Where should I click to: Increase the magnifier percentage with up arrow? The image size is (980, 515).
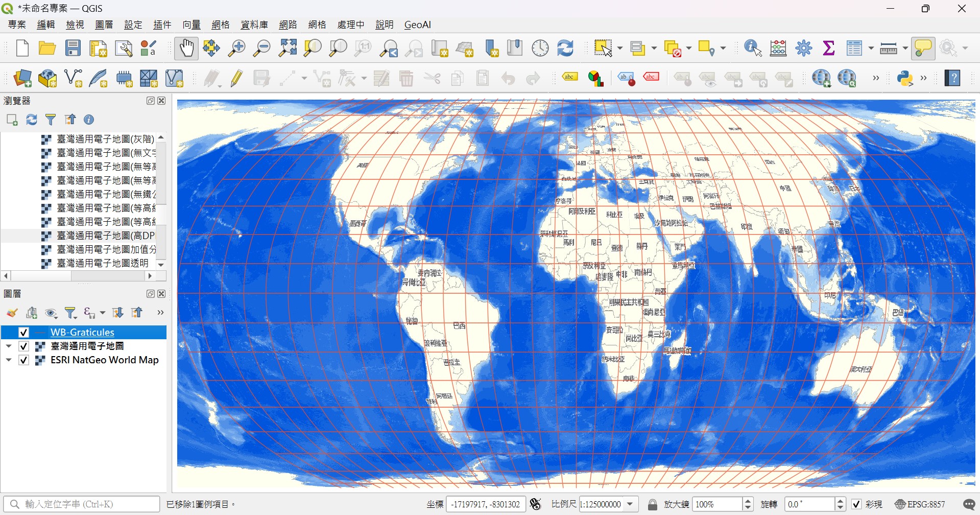[x=748, y=501]
